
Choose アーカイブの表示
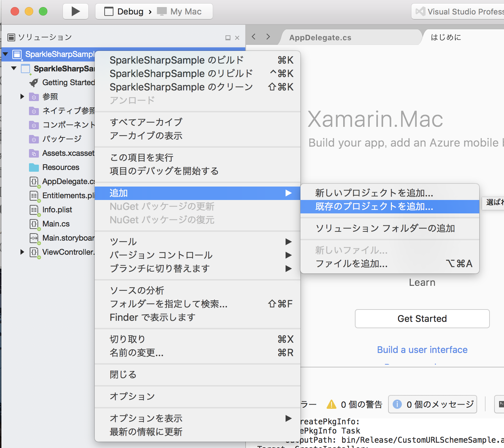coord(198,136)
